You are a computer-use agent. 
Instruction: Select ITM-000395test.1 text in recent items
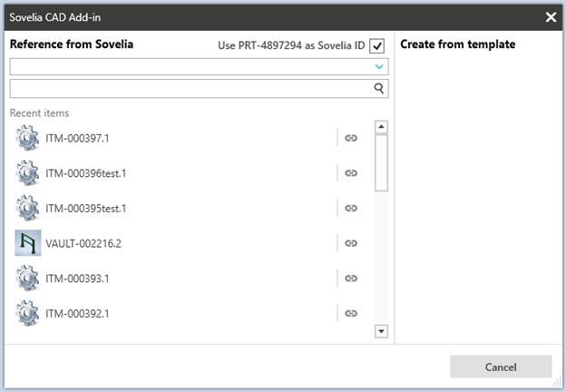pos(86,209)
